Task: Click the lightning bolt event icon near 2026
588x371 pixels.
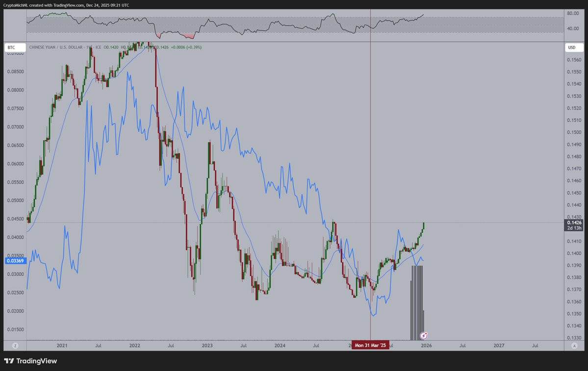Action: click(423, 335)
